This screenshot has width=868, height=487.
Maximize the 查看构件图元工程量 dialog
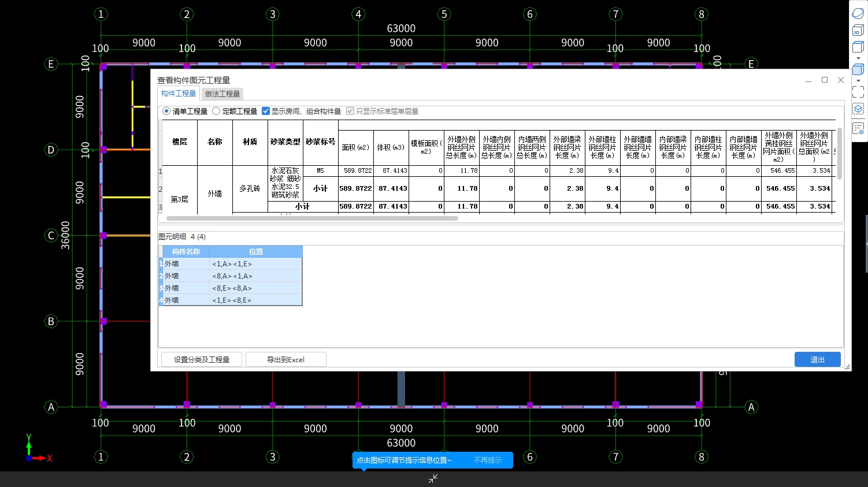825,80
